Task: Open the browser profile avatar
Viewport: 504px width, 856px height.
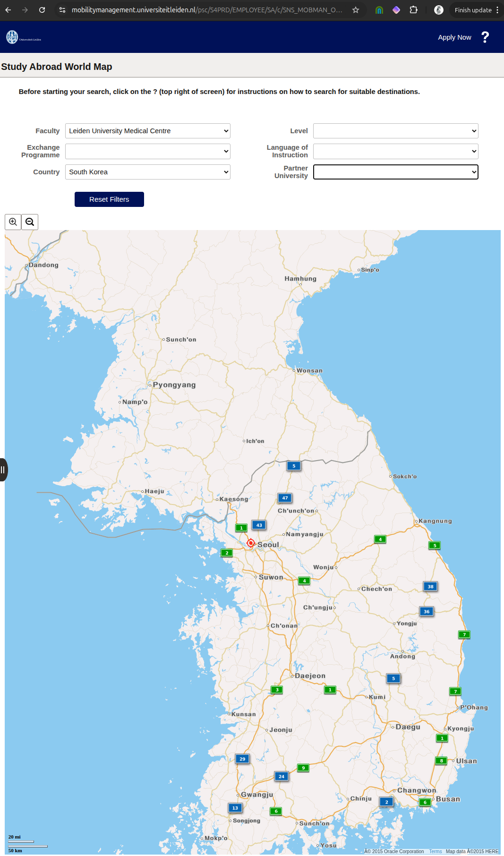Action: pyautogui.click(x=439, y=10)
